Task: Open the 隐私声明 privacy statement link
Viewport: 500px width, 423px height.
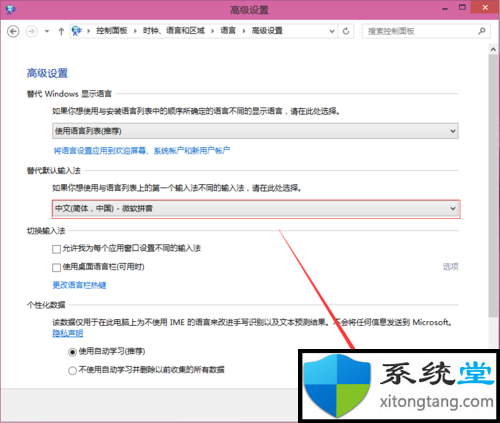Action: [68, 333]
